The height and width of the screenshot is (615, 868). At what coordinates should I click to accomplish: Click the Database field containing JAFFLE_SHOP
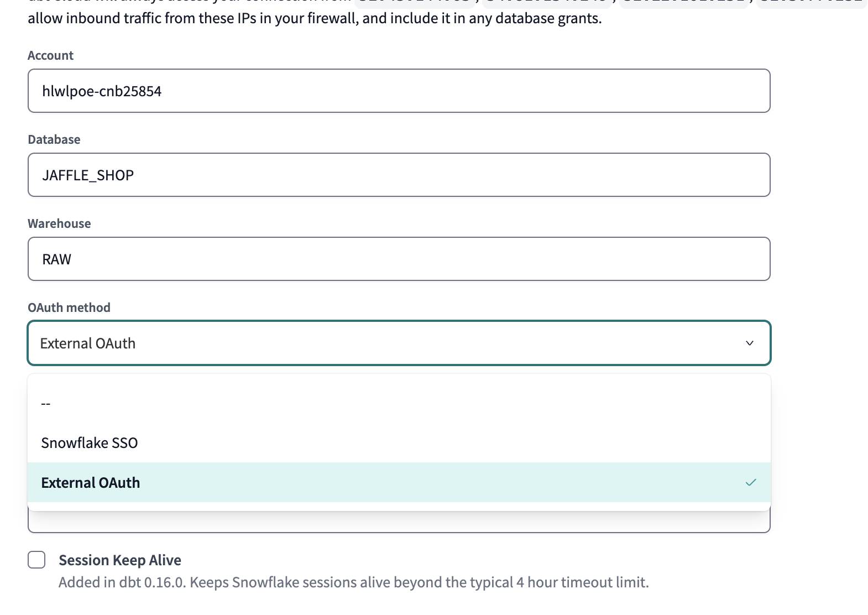(x=398, y=175)
